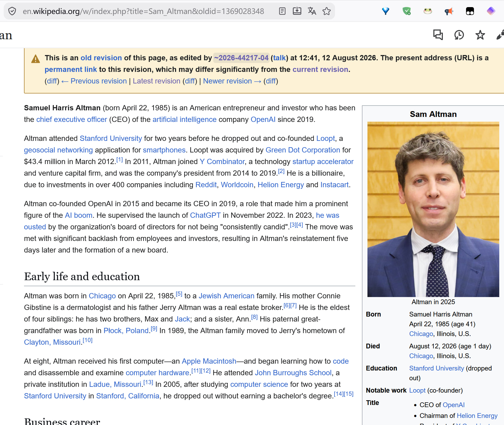Click the browser address bar URL
The width and height of the screenshot is (504, 425).
click(143, 11)
